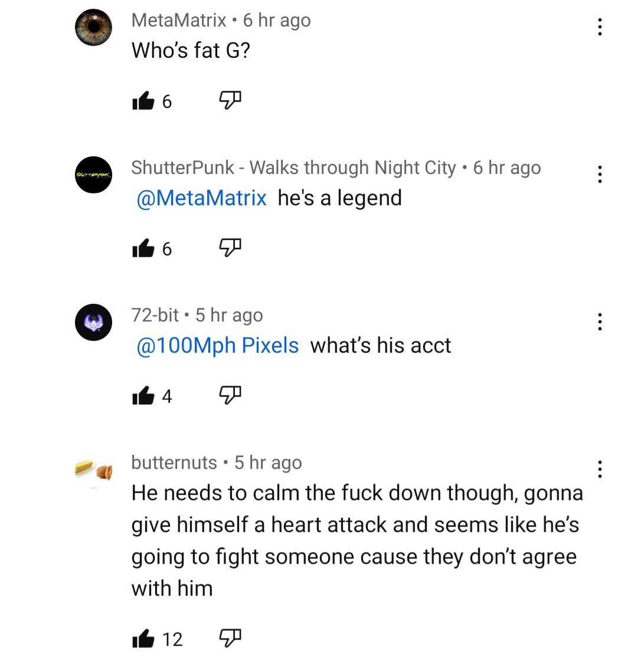
Task: Open ShutterPunk - Walks through Night City channel name
Action: pos(294,168)
